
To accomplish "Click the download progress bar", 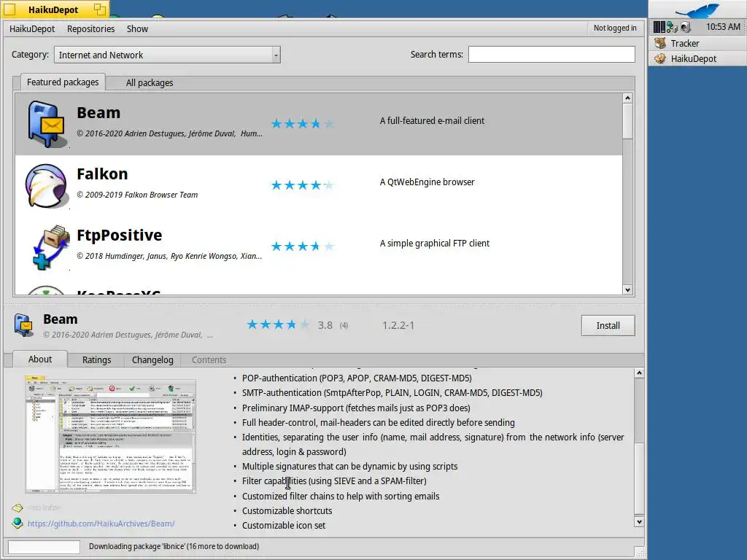I will [44, 547].
